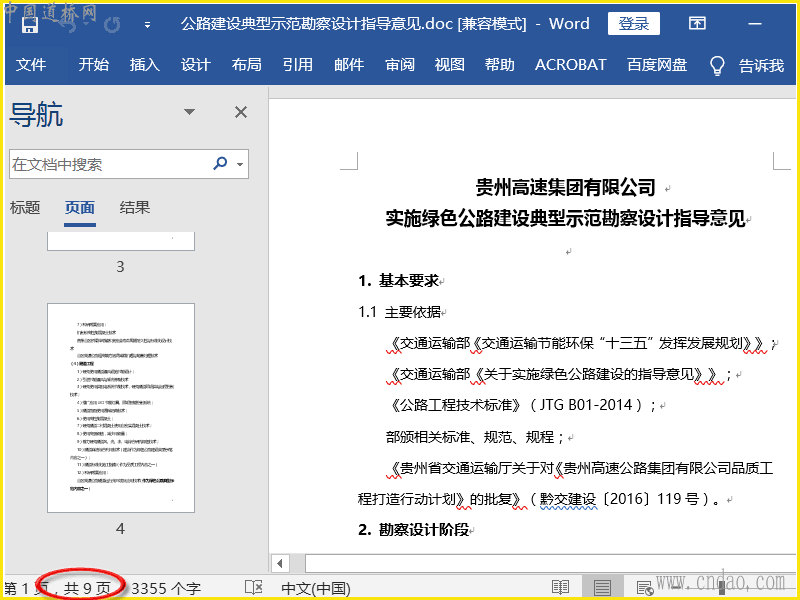
Task: Click the Tell Me lightbulb icon
Action: (x=716, y=65)
